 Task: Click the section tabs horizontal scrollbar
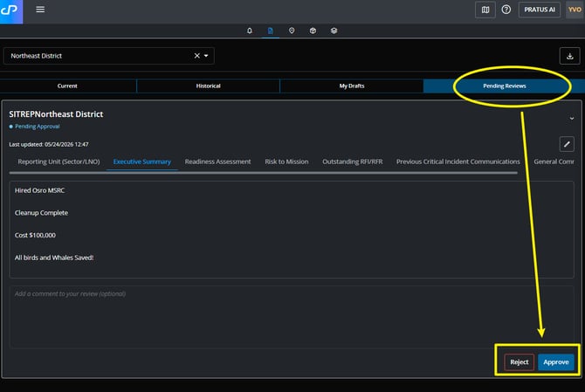tap(264, 173)
